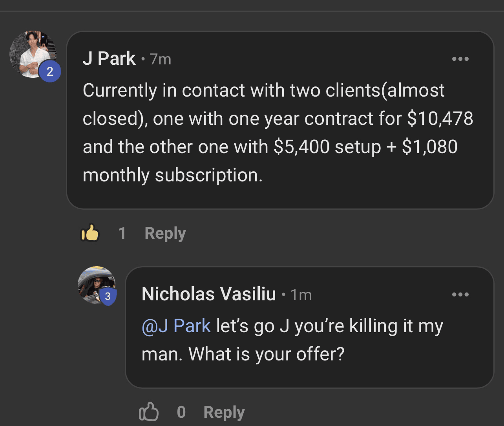This screenshot has width=504, height=426.
Task: Open the Nicholas Vasiliu author name link
Action: tap(208, 294)
